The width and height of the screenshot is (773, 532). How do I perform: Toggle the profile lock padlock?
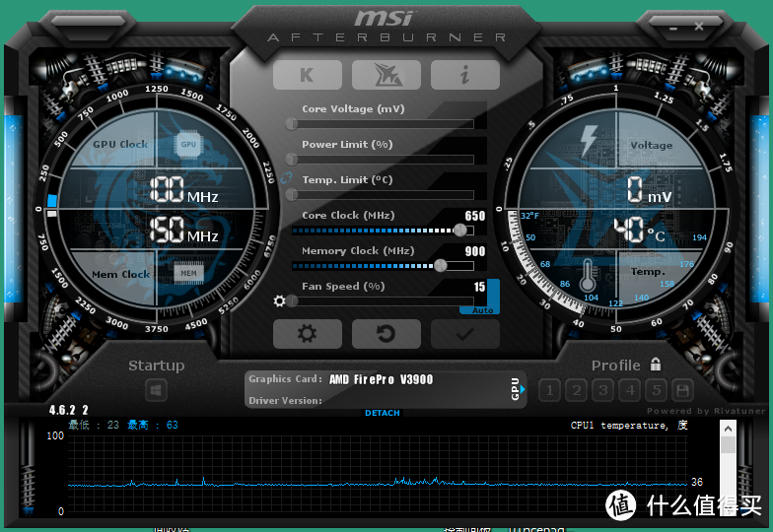[x=656, y=365]
